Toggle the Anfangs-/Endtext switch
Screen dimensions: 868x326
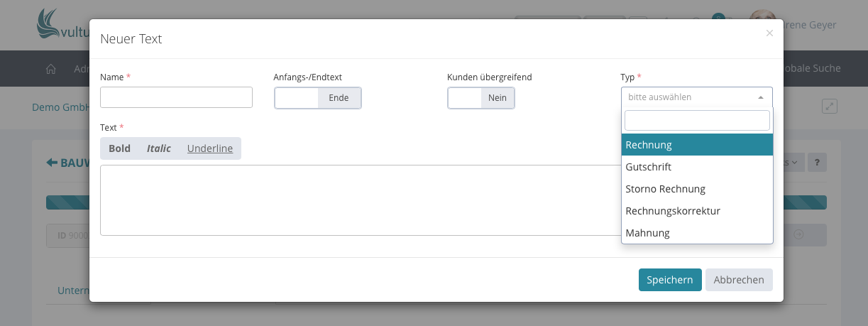(318, 98)
